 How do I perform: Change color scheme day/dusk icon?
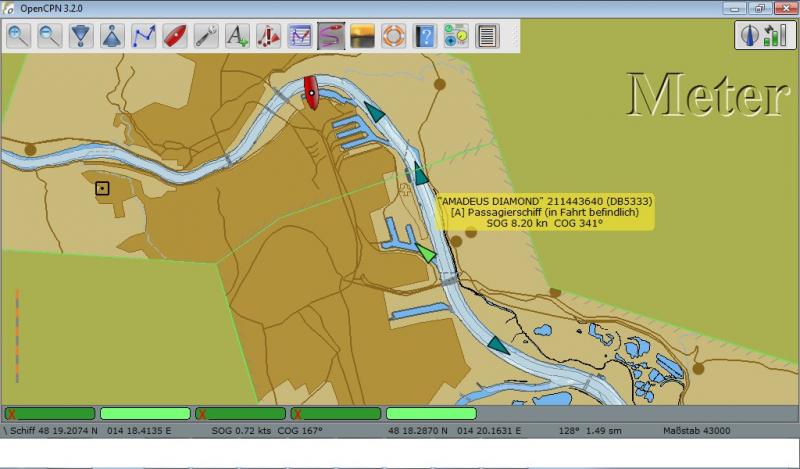click(361, 37)
